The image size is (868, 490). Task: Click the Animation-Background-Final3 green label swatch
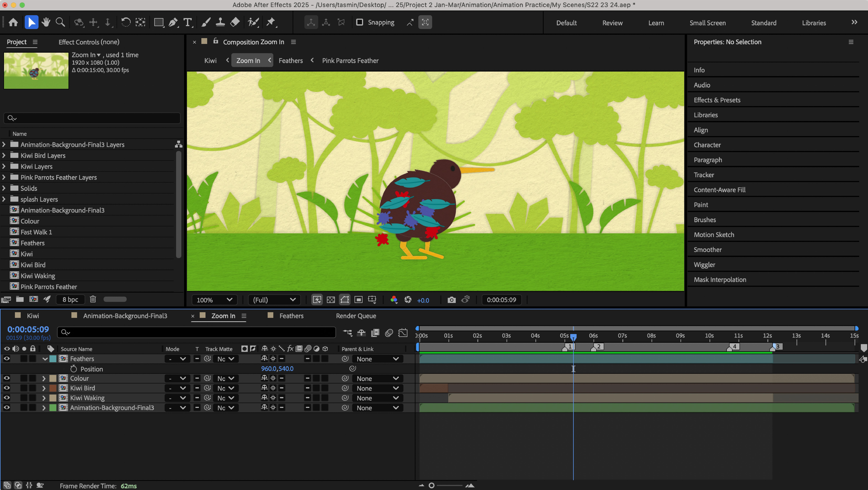pos(53,408)
